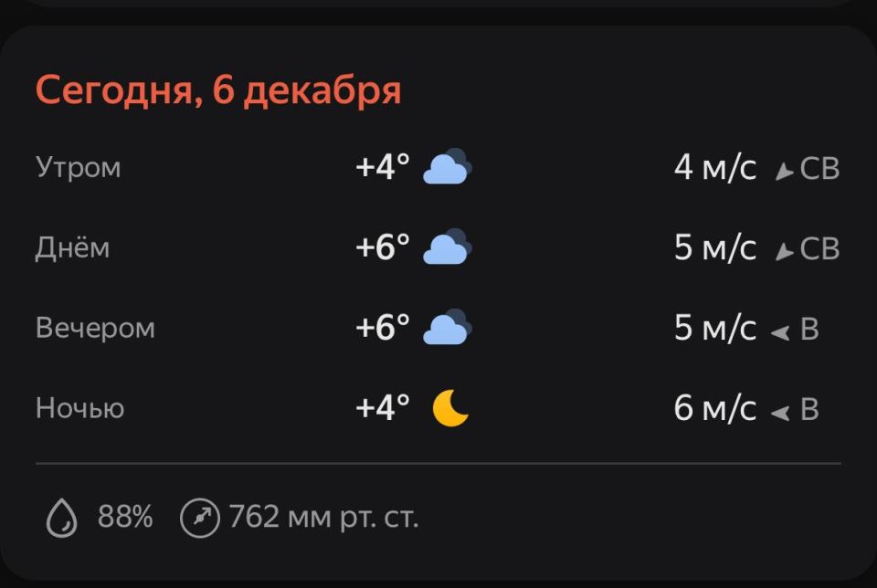
Task: Select the Утром row label
Action: pyautogui.click(x=79, y=167)
